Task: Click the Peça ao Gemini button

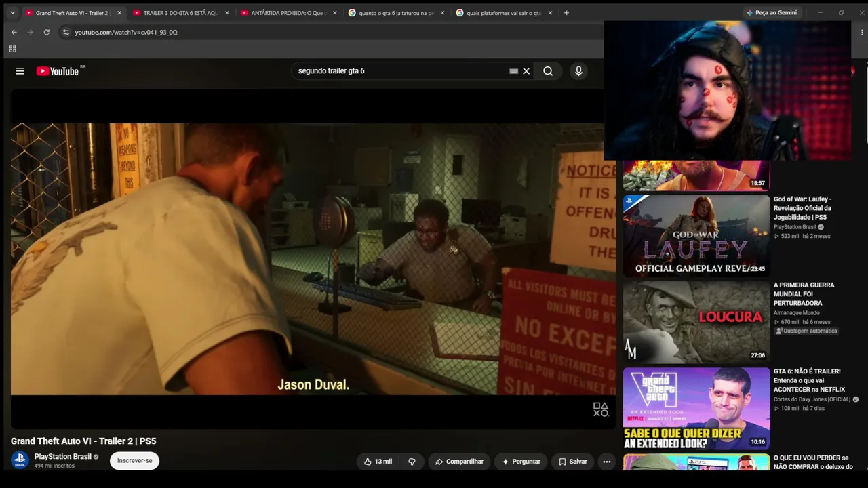Action: [x=772, y=13]
